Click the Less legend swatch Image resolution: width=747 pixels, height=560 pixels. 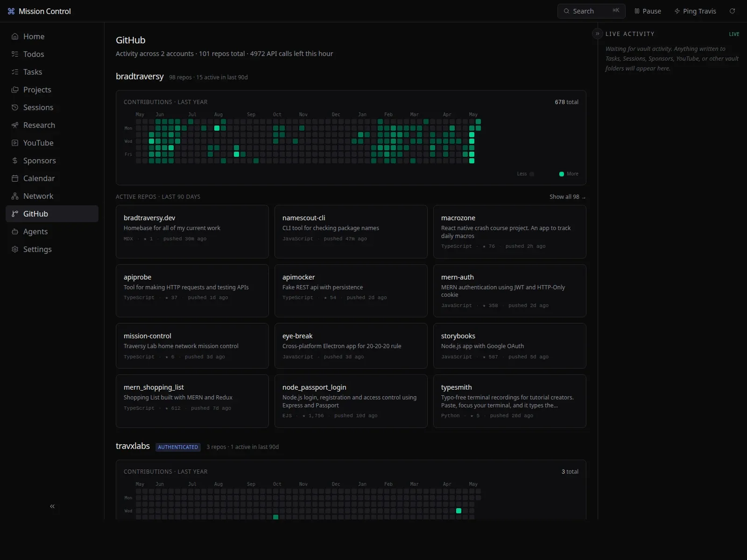pos(532,174)
